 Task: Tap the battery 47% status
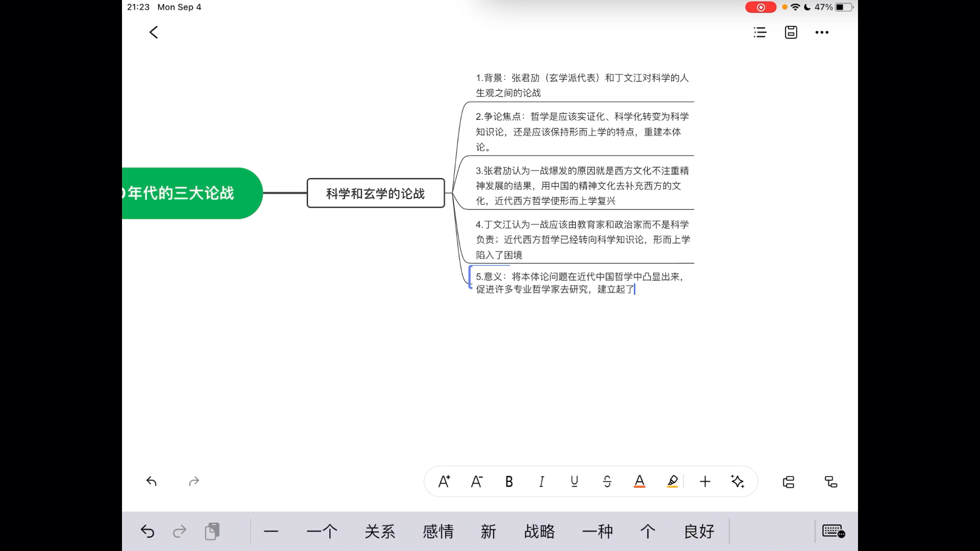coord(834,7)
